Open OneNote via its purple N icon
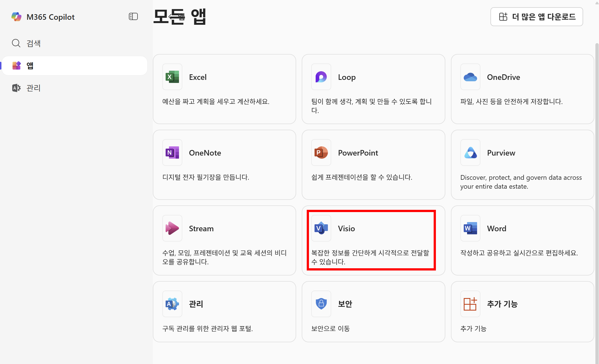 tap(172, 153)
